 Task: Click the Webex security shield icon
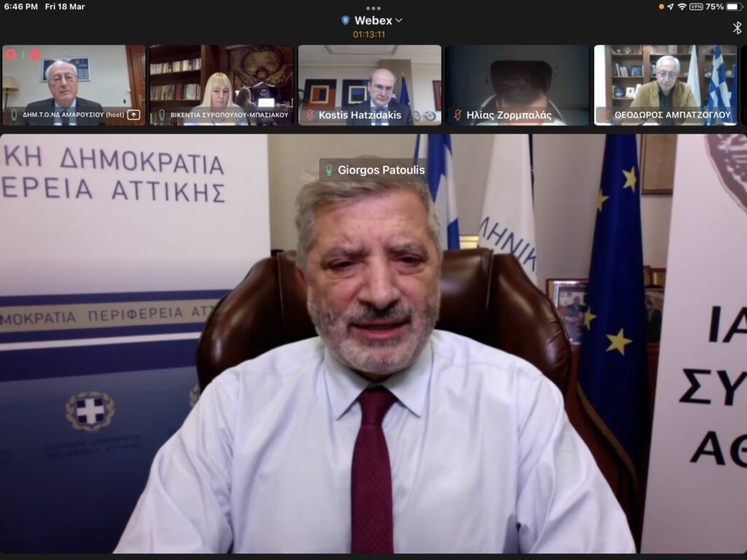click(x=345, y=20)
